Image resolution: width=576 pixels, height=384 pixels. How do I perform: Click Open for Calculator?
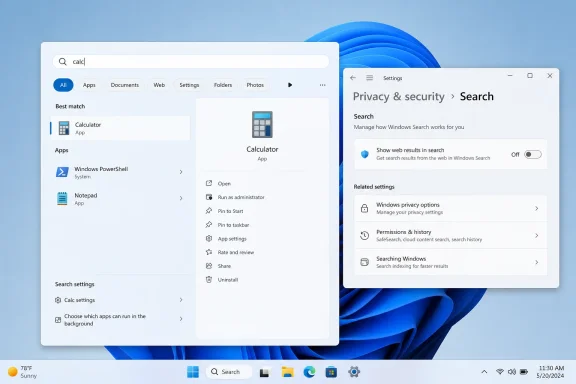coord(224,183)
